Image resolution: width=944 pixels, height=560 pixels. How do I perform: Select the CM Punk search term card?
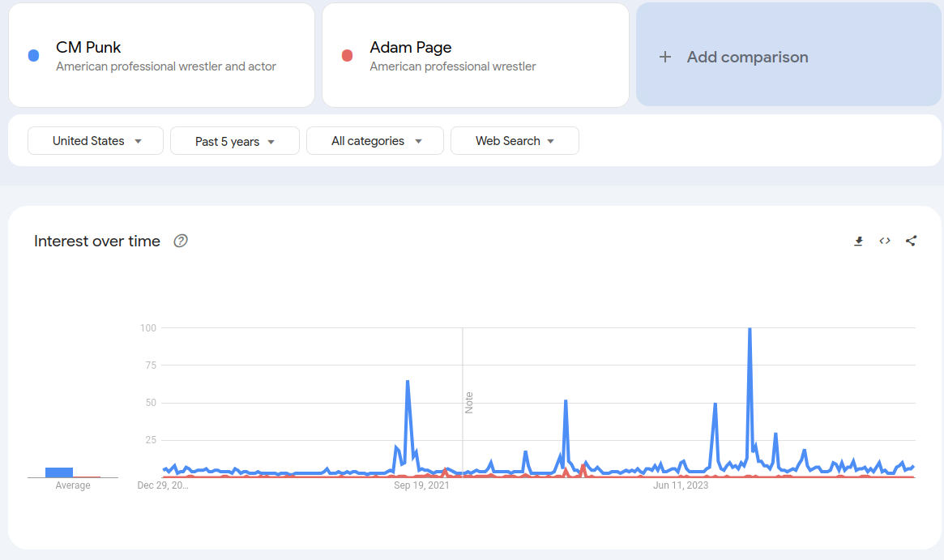coord(161,55)
